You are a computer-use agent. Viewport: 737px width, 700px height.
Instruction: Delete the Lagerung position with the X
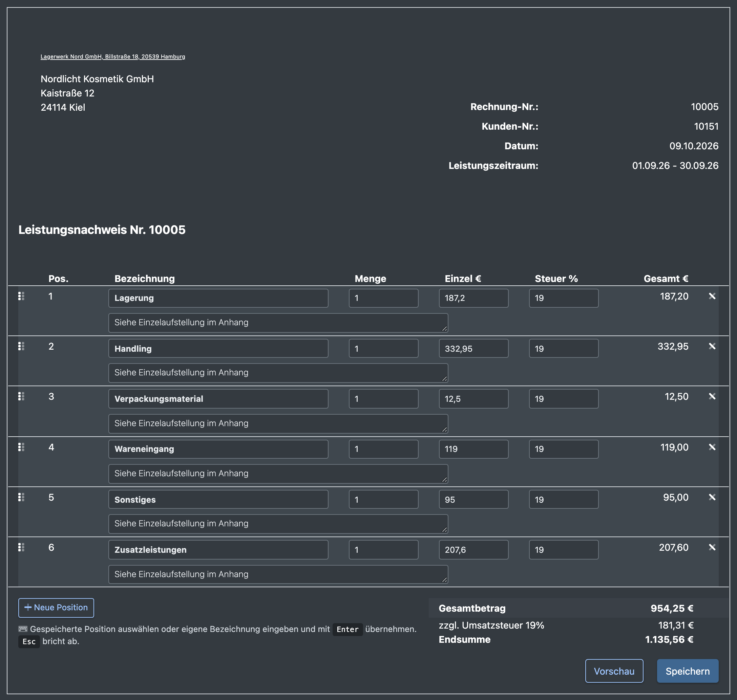pos(712,296)
